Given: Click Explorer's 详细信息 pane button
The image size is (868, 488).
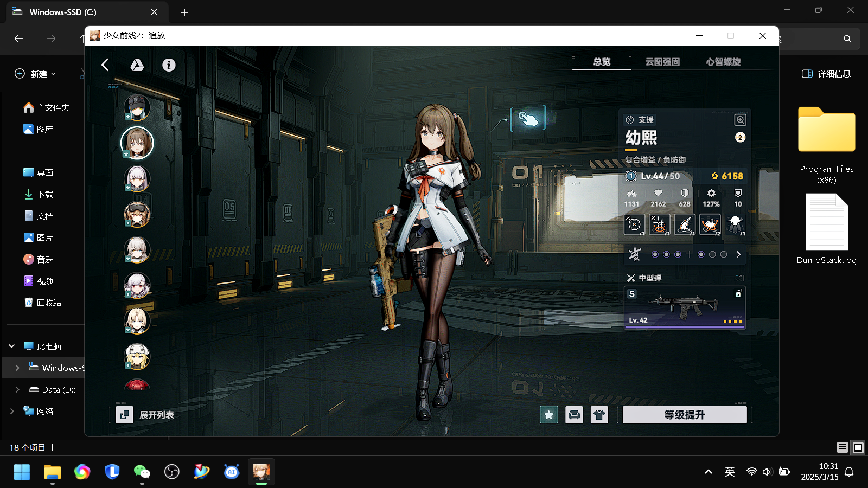Looking at the screenshot, I should click(826, 74).
